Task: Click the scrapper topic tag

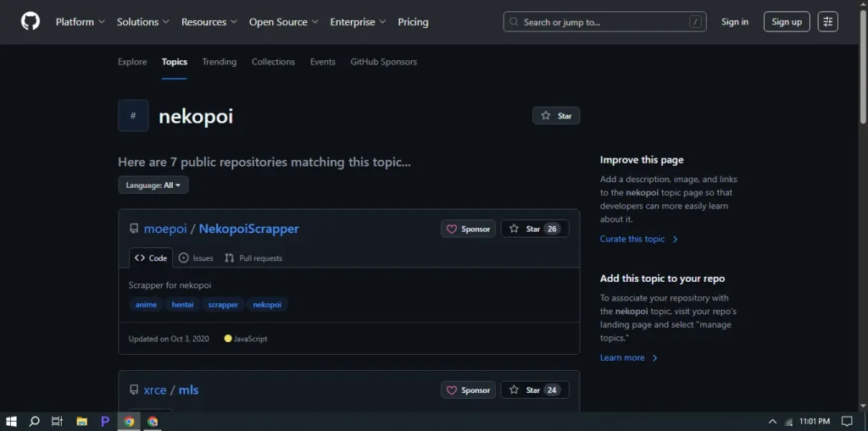Action: tap(223, 305)
